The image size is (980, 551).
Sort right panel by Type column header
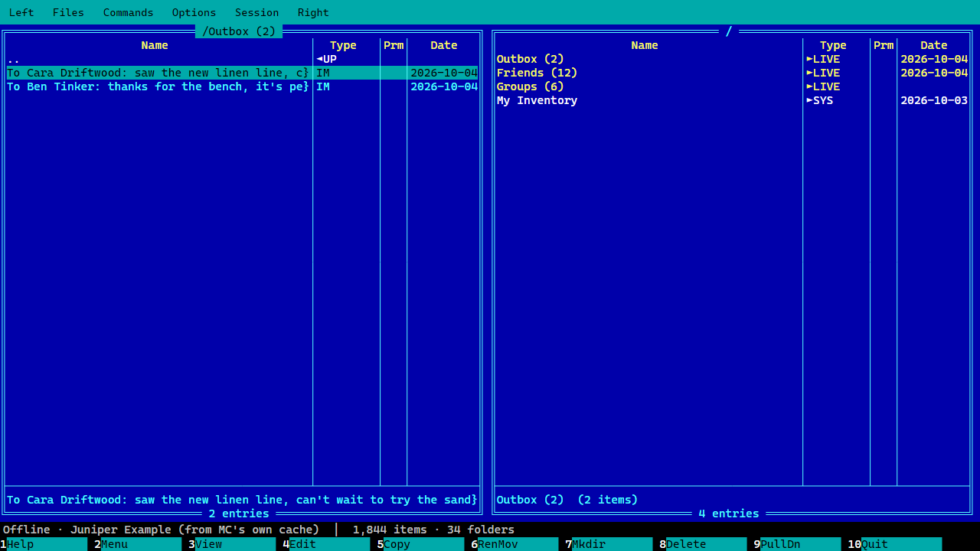(x=833, y=45)
